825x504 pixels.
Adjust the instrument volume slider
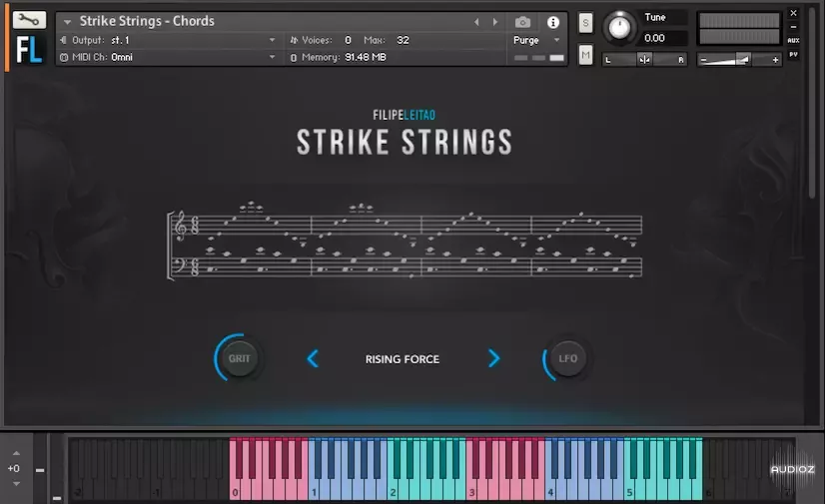click(x=739, y=60)
